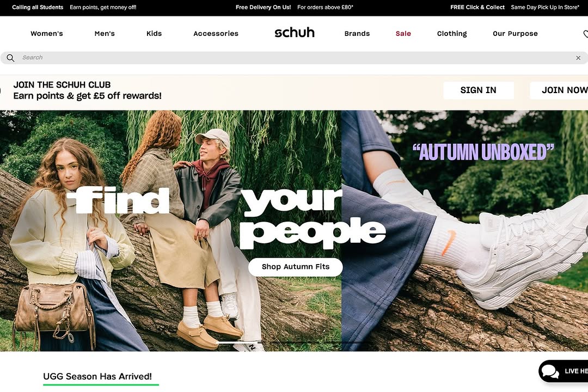Click Shop Autumn Fits button
588x392 pixels.
tap(296, 267)
